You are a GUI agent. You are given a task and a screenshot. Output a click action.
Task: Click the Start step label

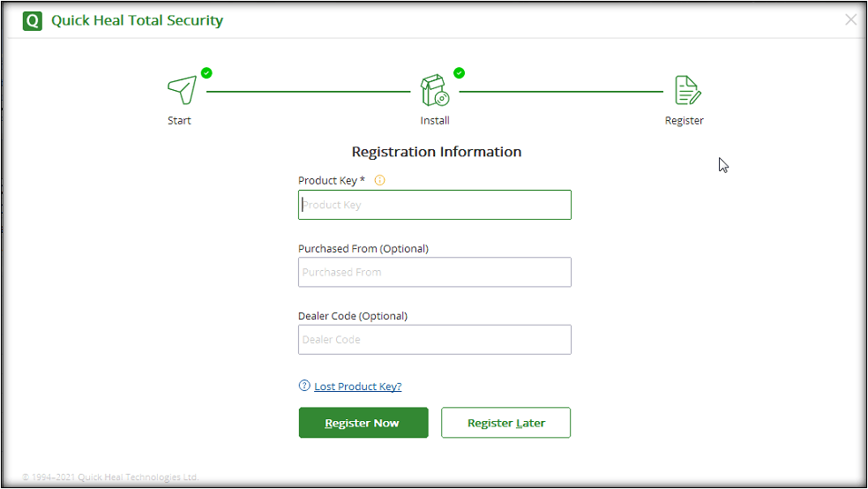pos(179,121)
